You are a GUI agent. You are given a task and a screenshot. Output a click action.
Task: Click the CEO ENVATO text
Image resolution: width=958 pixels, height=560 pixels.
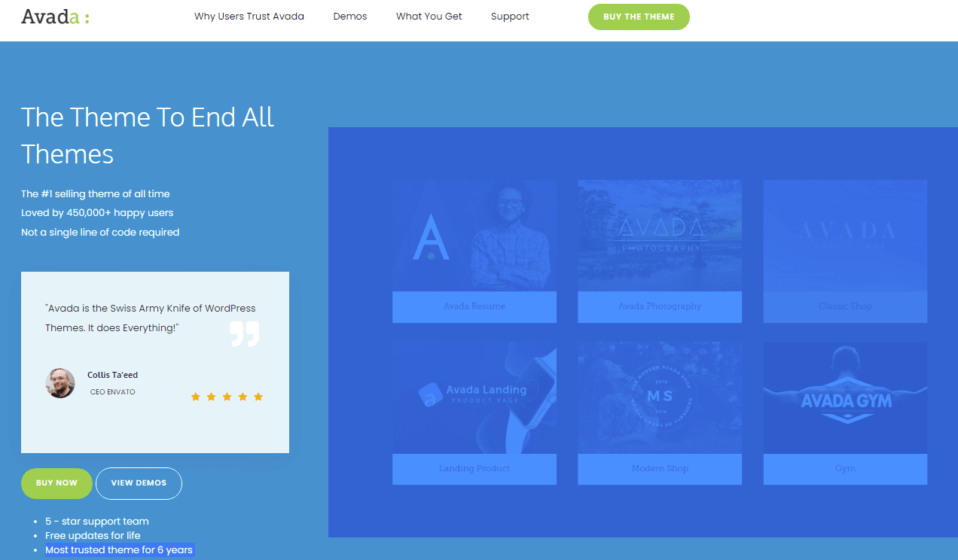112,392
